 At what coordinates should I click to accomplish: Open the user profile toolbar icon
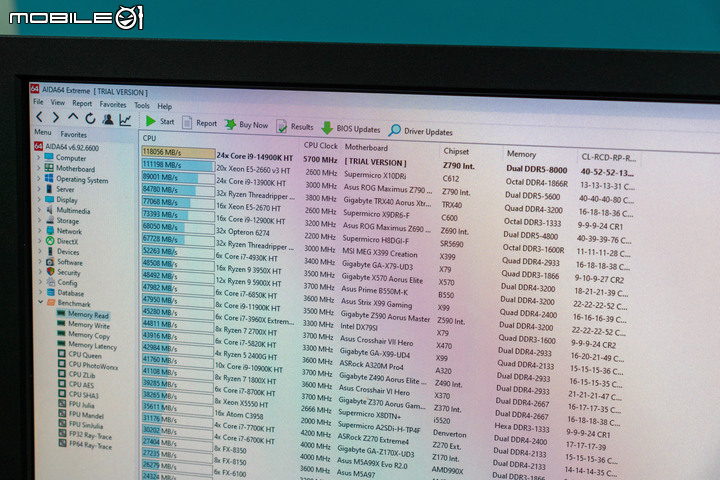coord(108,119)
